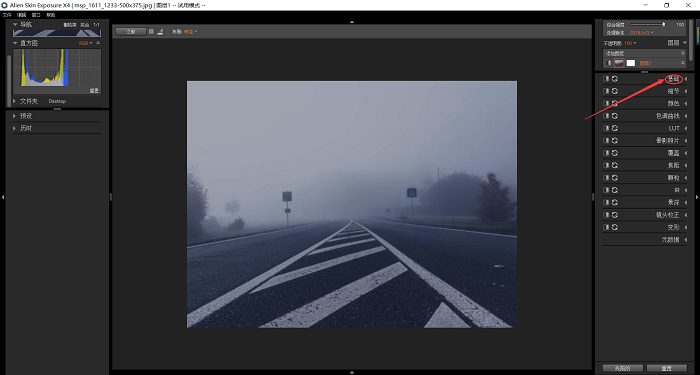Reset the 颜色 (Color) panel with its circular-arrow icon
Image resolution: width=700 pixels, height=375 pixels.
tap(615, 104)
